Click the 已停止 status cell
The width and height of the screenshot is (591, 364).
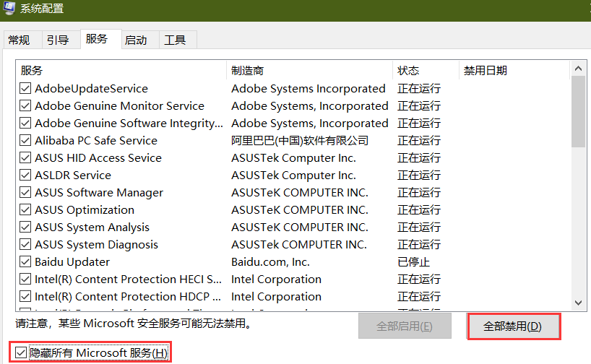click(413, 262)
